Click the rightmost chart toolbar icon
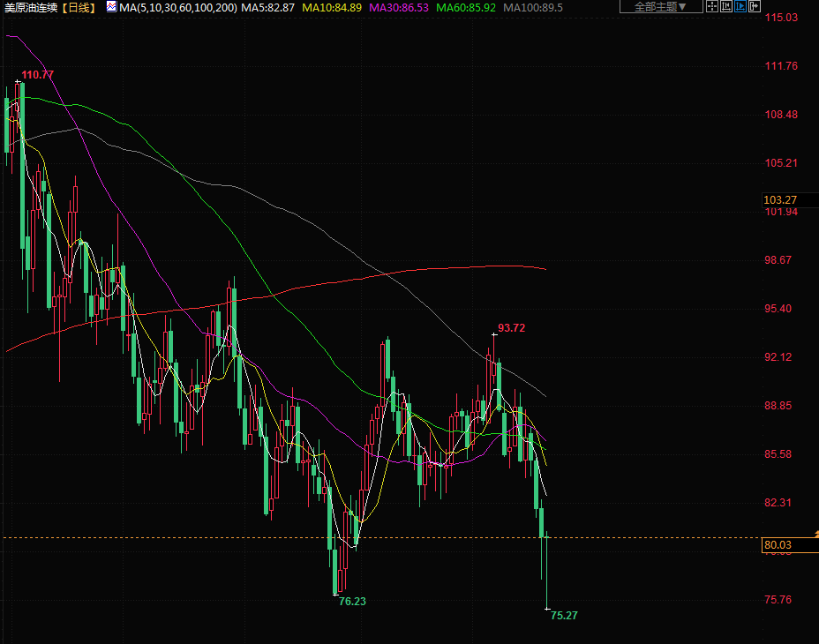819x644 pixels. (755, 7)
